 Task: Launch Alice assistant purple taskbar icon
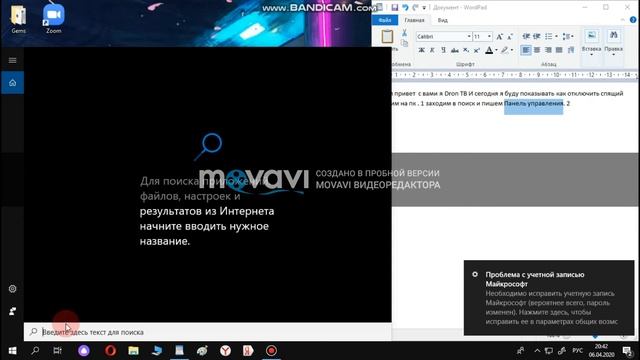coord(84,351)
